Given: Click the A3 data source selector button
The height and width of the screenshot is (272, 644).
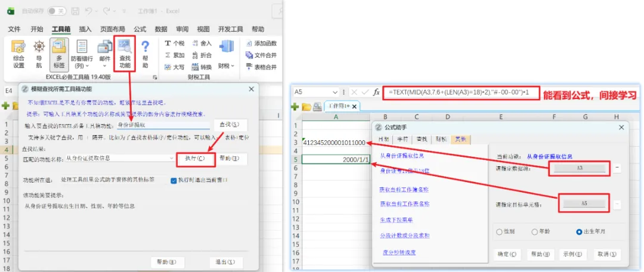Looking at the screenshot, I should click(x=580, y=168).
